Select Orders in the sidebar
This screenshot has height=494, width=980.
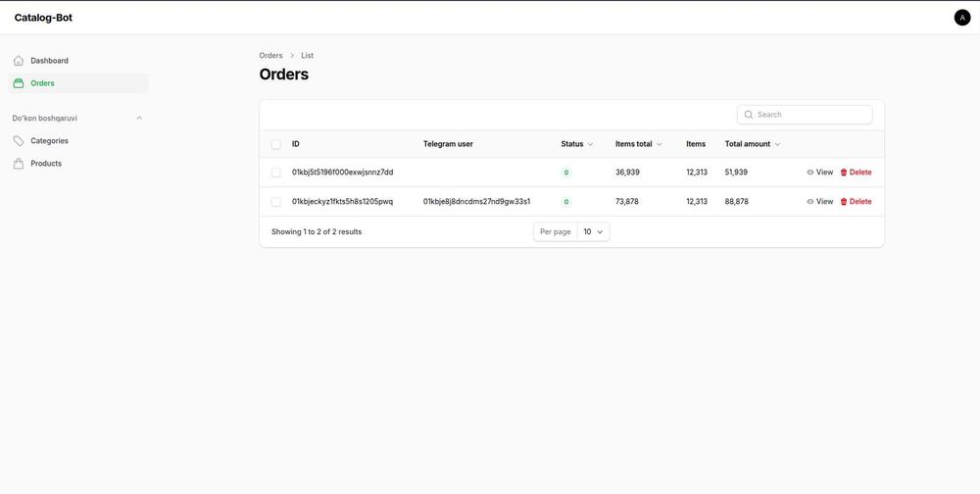coord(78,83)
